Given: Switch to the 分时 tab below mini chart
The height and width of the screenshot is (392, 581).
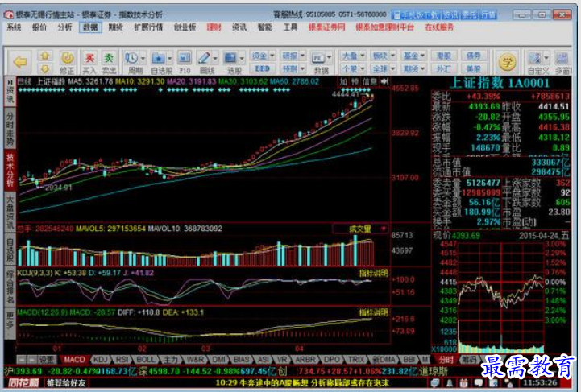Looking at the screenshot, I should pos(446,359).
